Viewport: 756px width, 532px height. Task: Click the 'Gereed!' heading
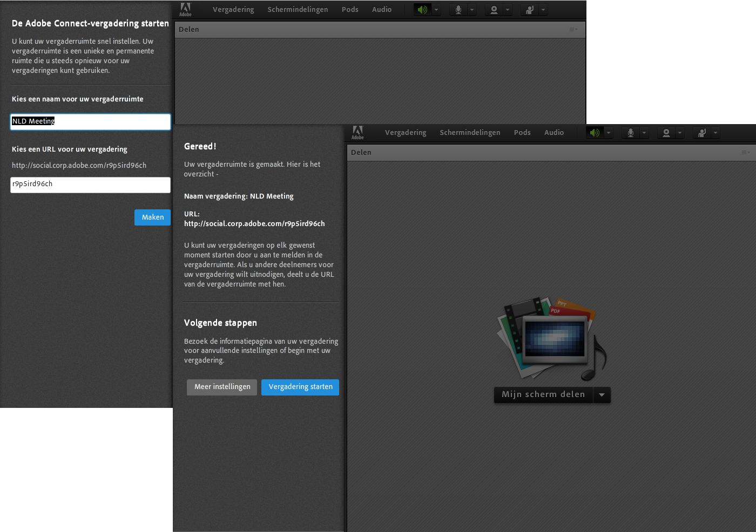200,146
